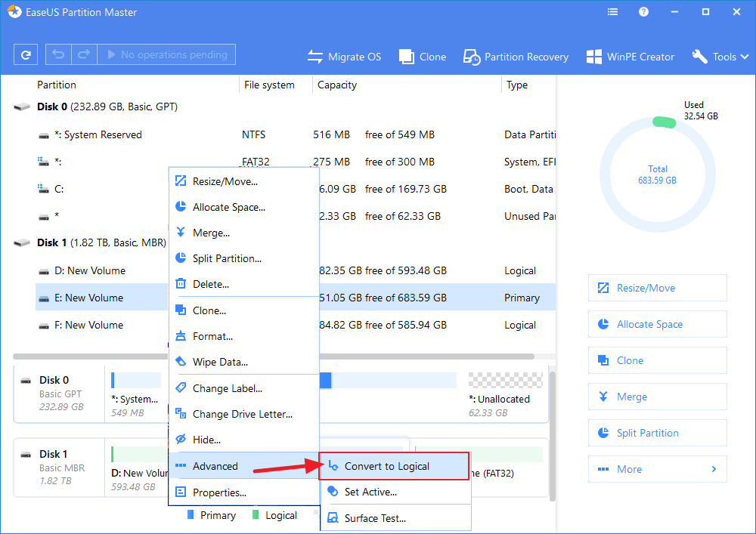756x534 pixels.
Task: Click the Partition column header
Action: click(57, 85)
